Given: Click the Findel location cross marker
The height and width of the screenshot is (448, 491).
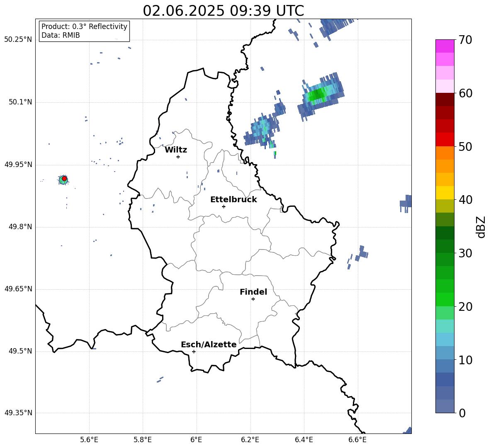Looking at the screenshot, I should (x=253, y=299).
